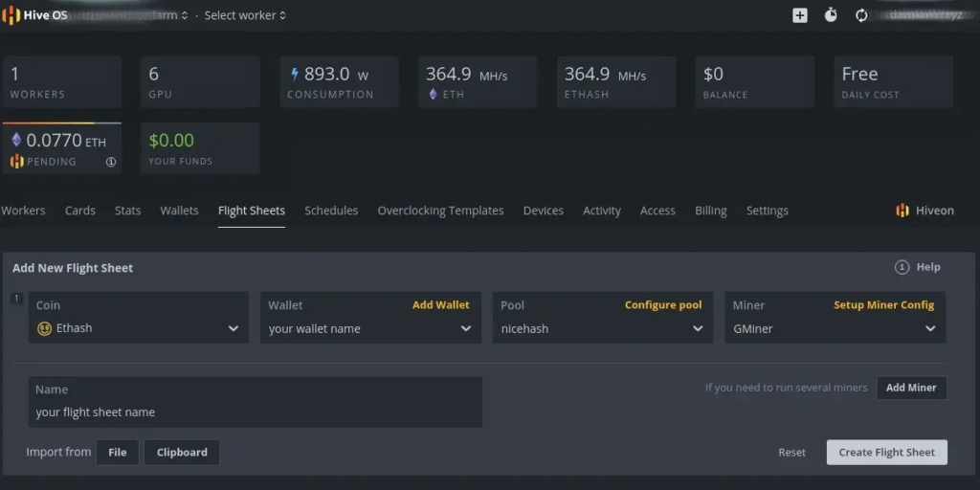Open the Settings tab
980x490 pixels.
coord(767,211)
